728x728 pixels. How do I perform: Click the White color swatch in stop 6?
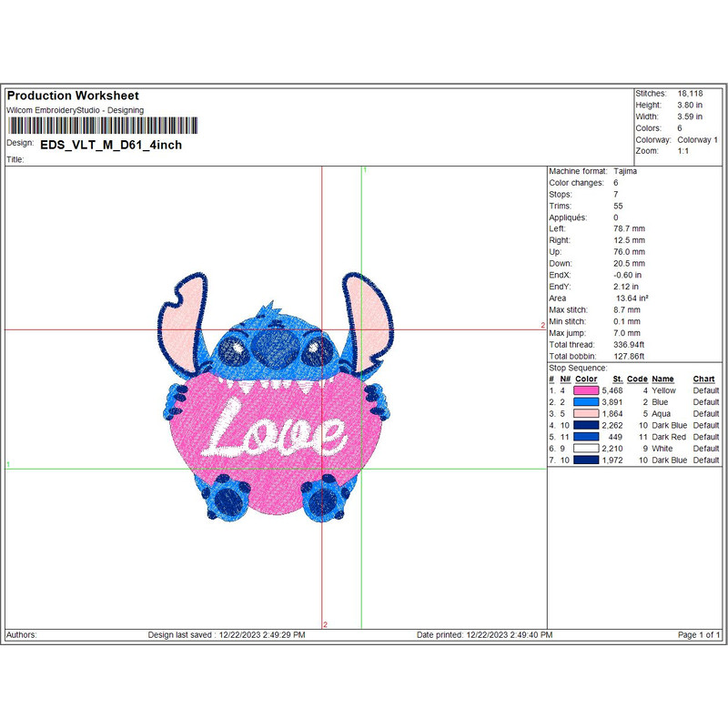coord(585,449)
